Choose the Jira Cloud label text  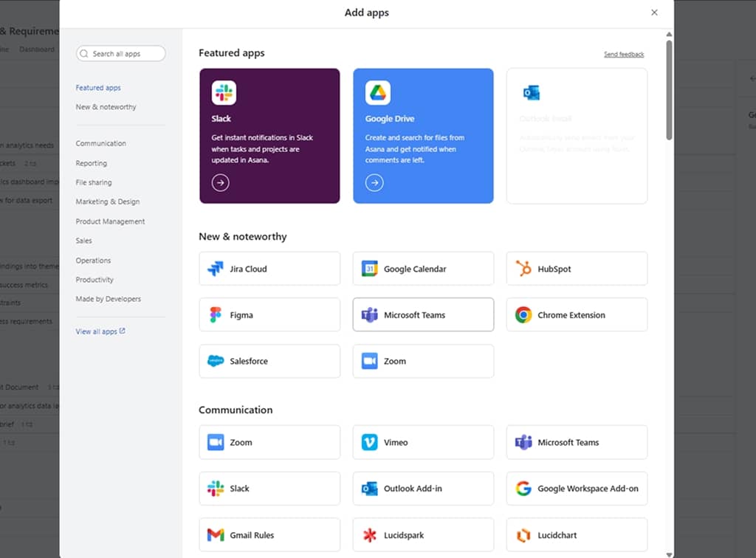[248, 269]
